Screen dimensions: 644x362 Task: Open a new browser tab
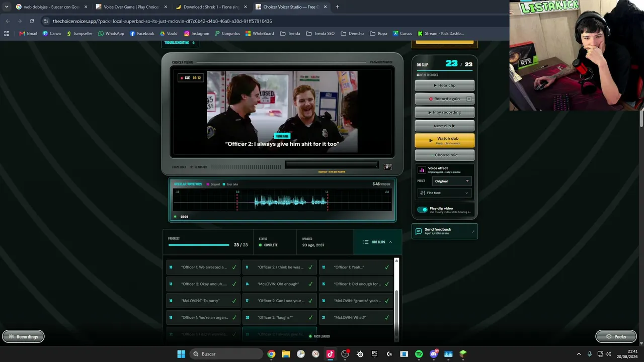coord(337,7)
